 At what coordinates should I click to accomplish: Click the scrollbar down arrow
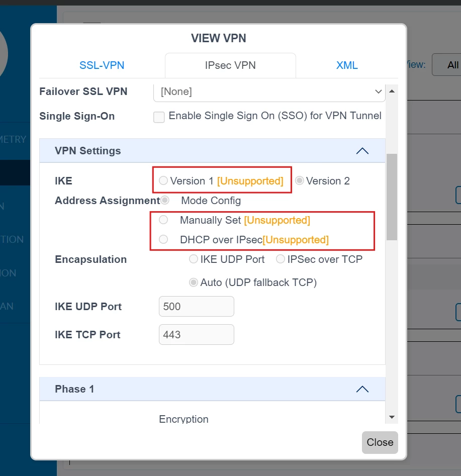click(x=392, y=417)
